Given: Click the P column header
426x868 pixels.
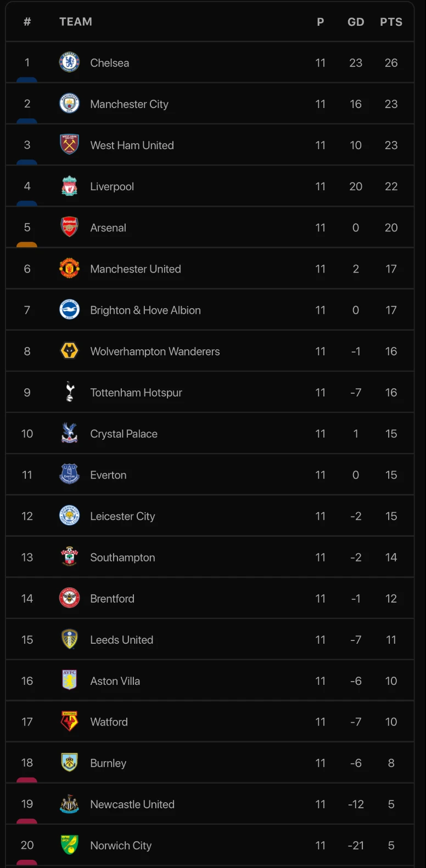Looking at the screenshot, I should pyautogui.click(x=321, y=22).
